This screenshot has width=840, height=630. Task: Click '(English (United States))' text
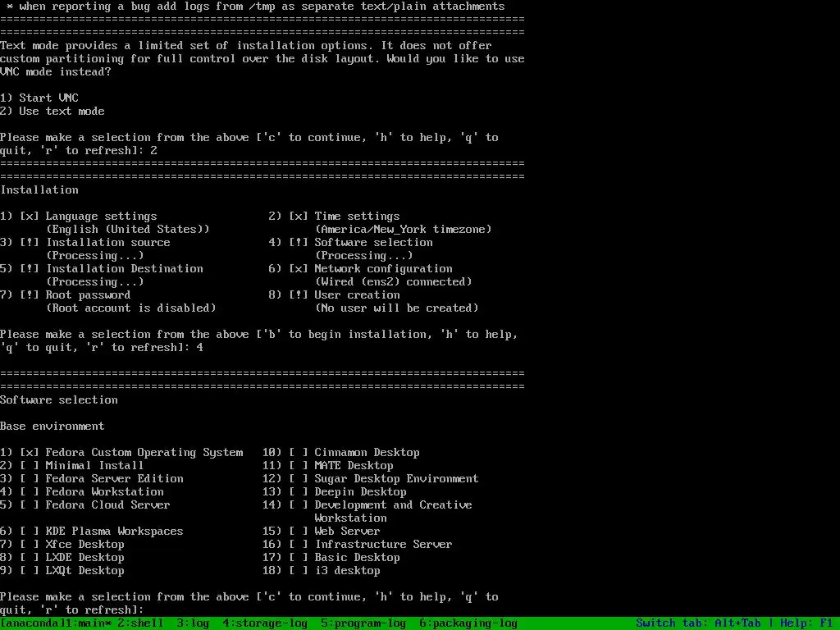[x=127, y=230]
